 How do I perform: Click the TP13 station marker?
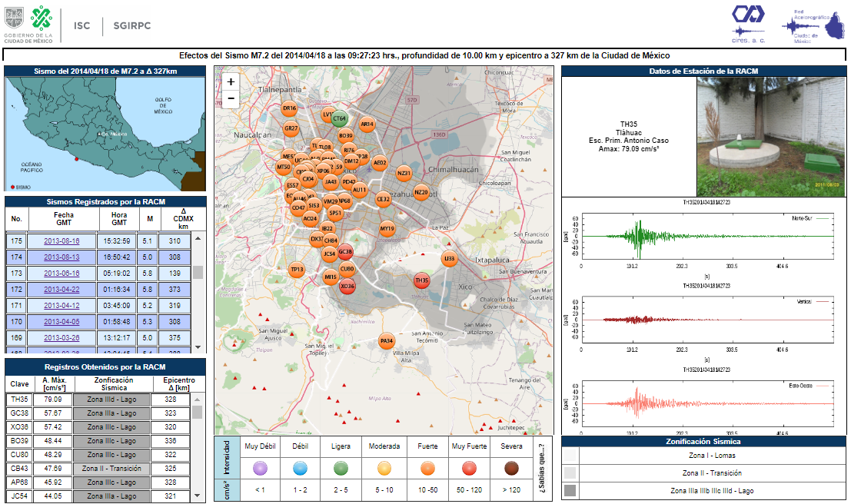(298, 270)
